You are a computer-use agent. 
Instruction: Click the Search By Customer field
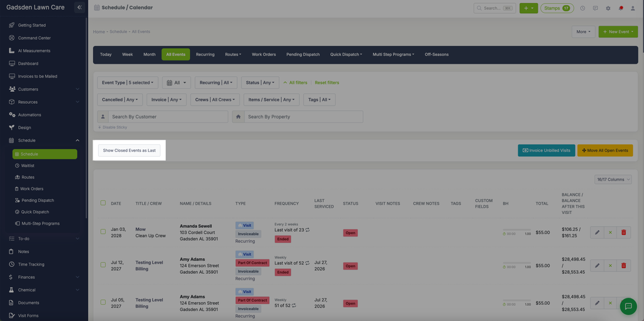168,116
